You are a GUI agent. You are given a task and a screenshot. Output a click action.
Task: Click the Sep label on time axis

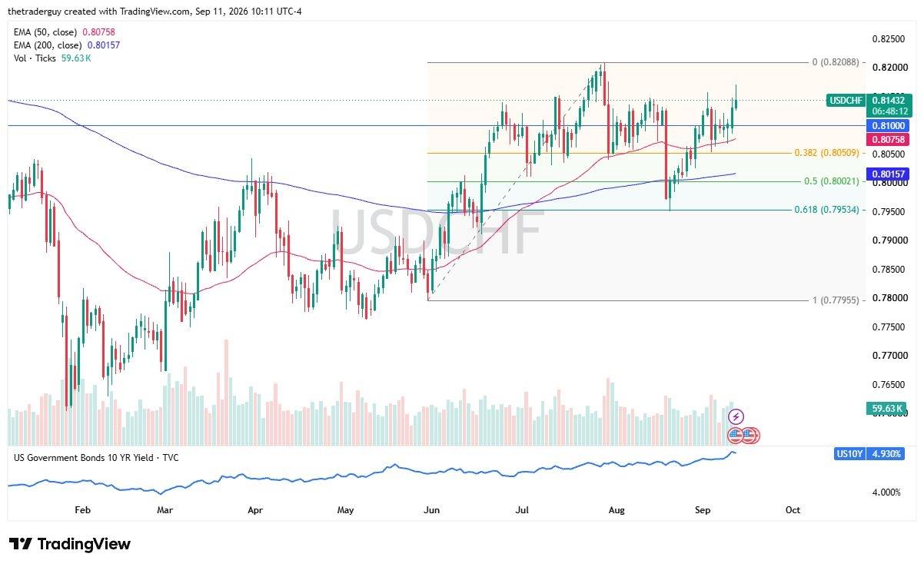point(703,509)
